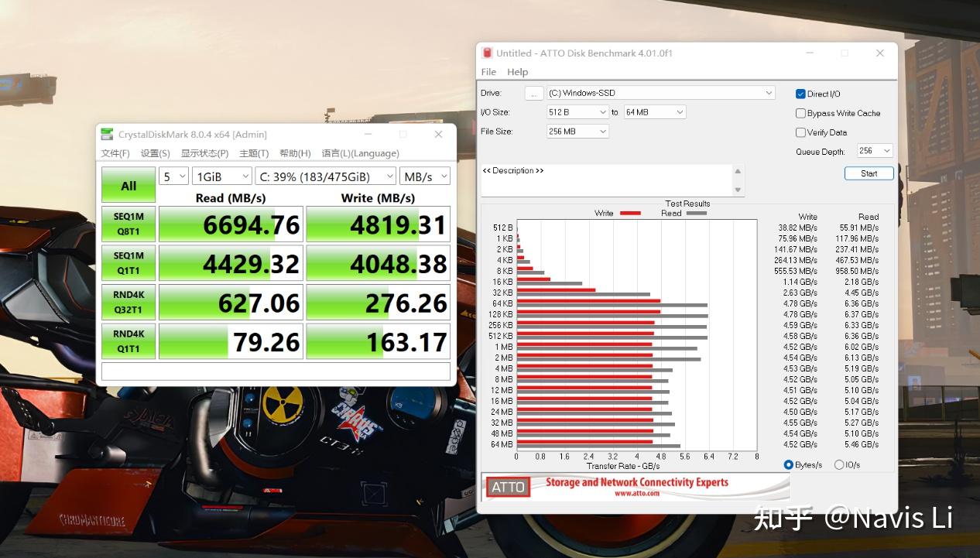
Task: Click the browse button next to Drive
Action: (x=533, y=93)
